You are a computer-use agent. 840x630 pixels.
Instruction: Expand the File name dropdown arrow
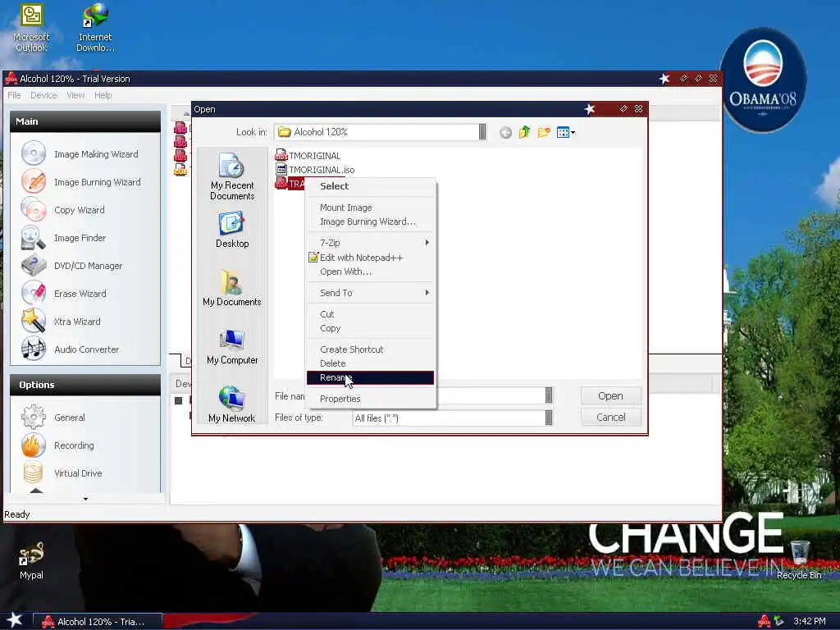click(549, 395)
